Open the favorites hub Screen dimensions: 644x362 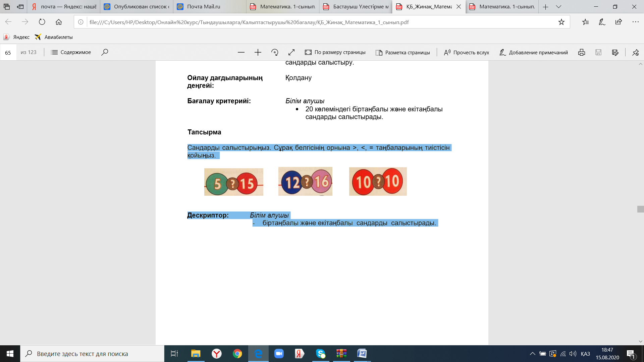tap(585, 22)
